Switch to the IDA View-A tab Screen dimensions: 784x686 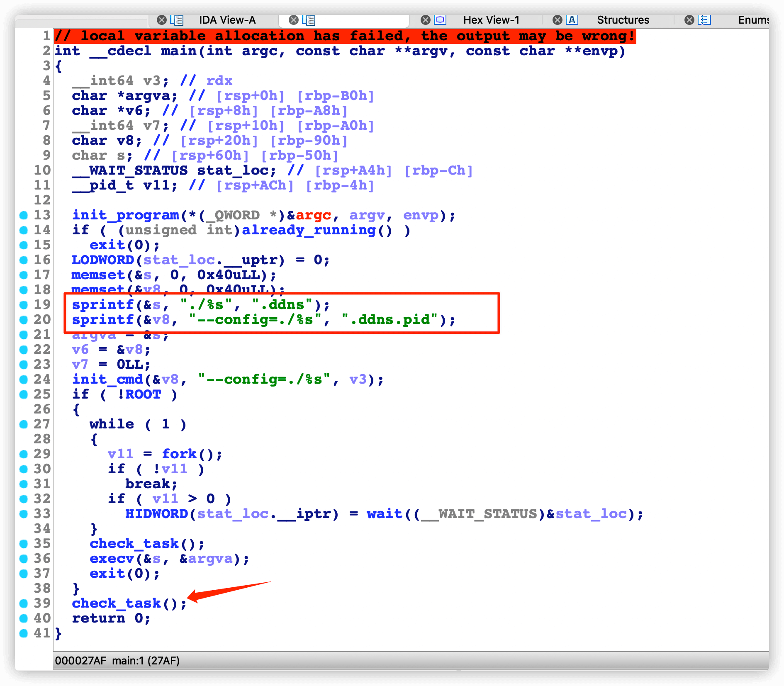click(227, 20)
